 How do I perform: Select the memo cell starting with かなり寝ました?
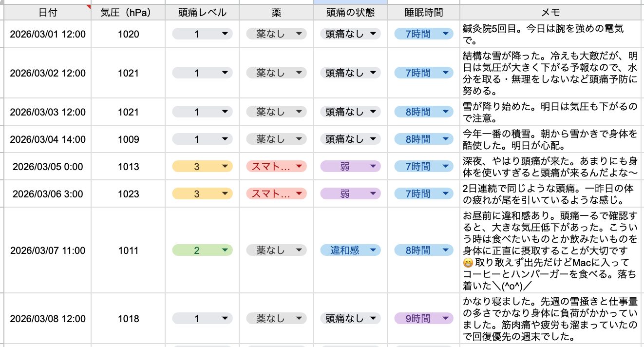(551, 319)
